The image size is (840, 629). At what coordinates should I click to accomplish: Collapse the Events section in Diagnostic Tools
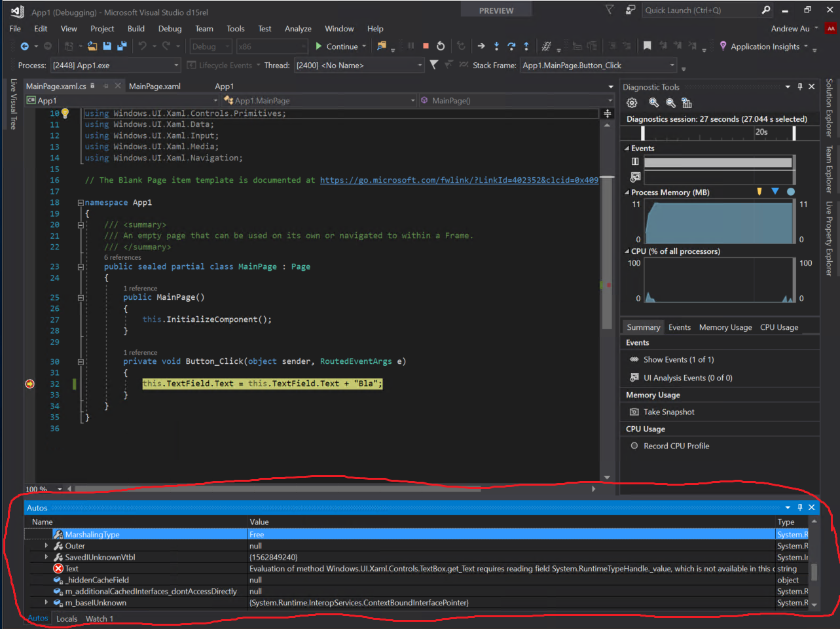[x=627, y=149]
